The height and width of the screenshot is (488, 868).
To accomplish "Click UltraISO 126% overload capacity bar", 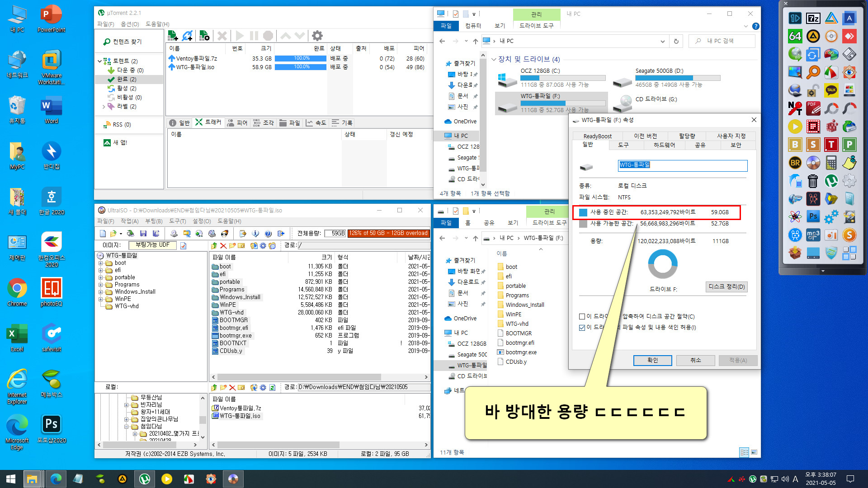I will (388, 233).
